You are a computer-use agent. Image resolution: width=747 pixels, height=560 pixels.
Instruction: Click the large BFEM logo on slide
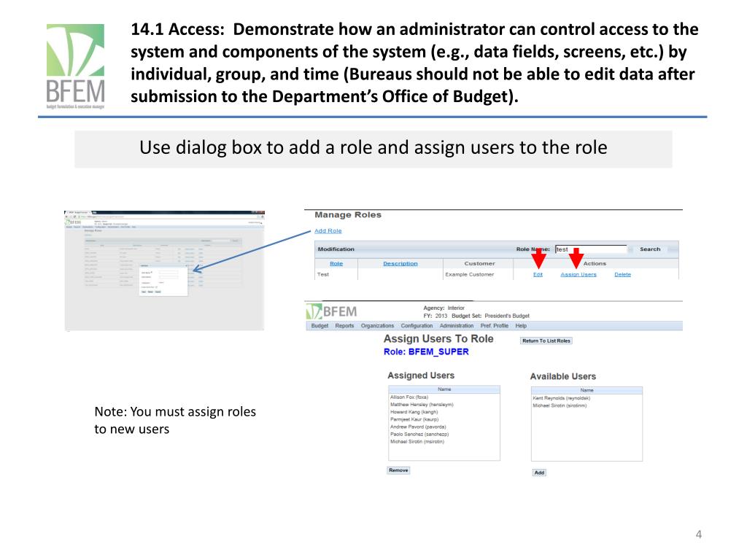click(75, 66)
